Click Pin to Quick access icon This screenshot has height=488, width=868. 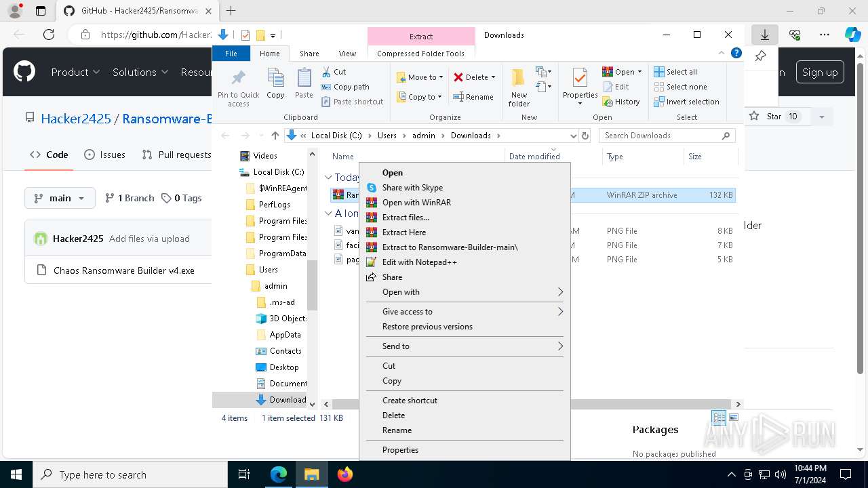(x=239, y=87)
